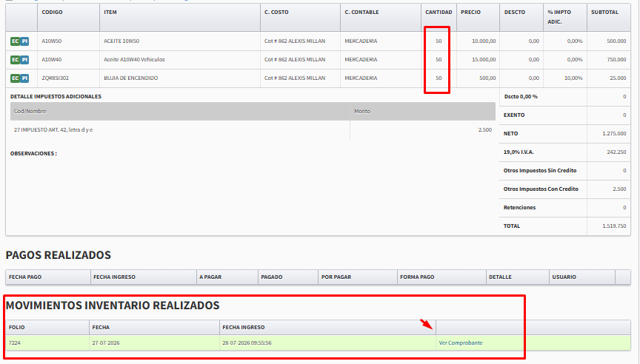Click the PI badge in A10W40 row
The image size is (640, 364).
pos(24,59)
